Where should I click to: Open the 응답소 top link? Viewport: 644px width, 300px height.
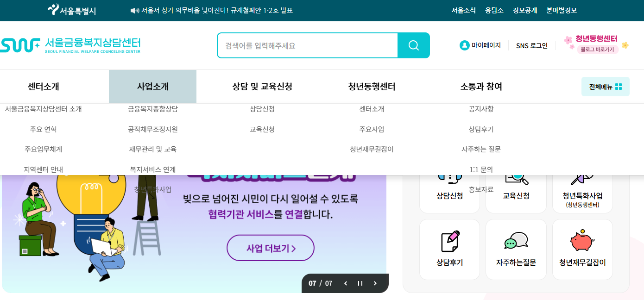494,11
